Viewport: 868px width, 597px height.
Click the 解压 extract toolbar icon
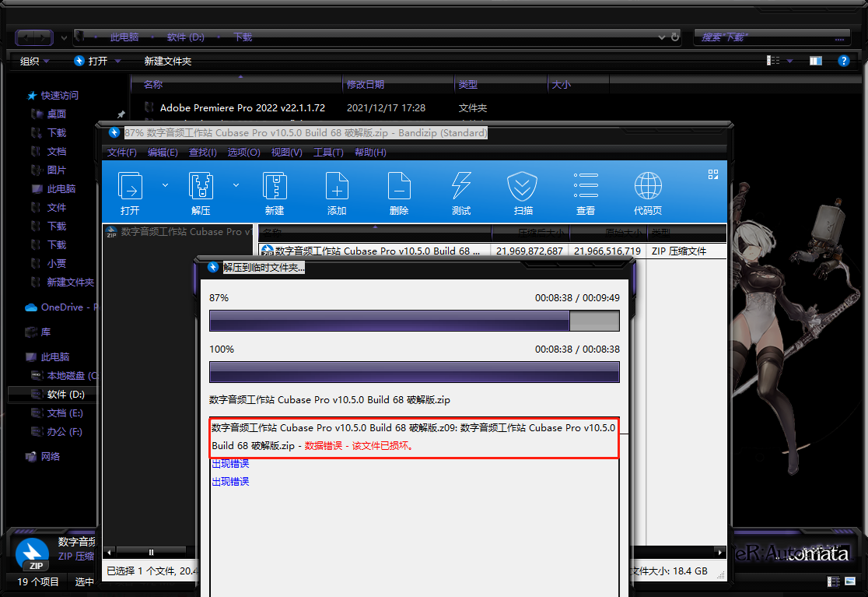201,193
